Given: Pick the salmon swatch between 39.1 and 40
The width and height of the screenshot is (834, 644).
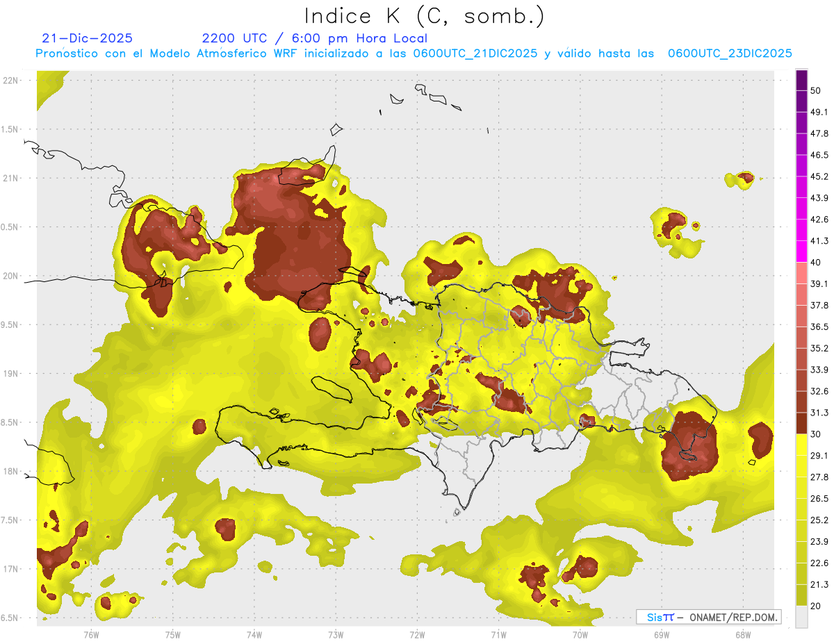Looking at the screenshot, I should click(801, 274).
